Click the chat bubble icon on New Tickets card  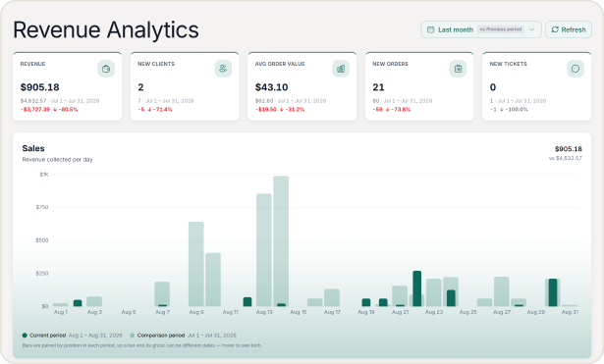click(x=576, y=69)
